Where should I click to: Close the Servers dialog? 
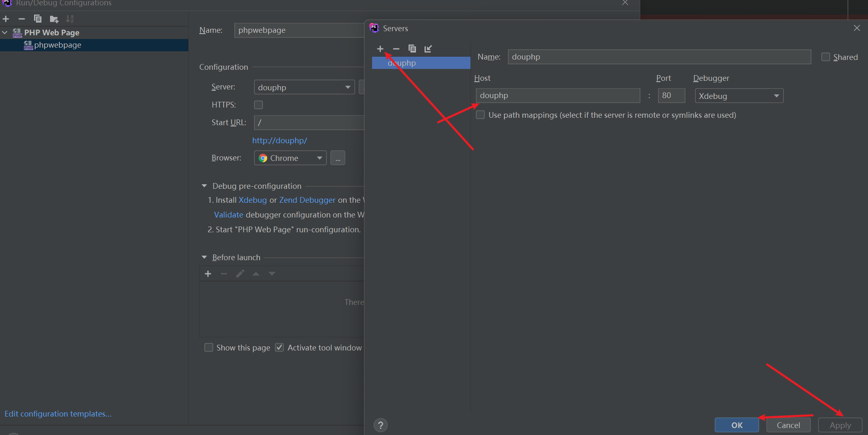pos(857,28)
